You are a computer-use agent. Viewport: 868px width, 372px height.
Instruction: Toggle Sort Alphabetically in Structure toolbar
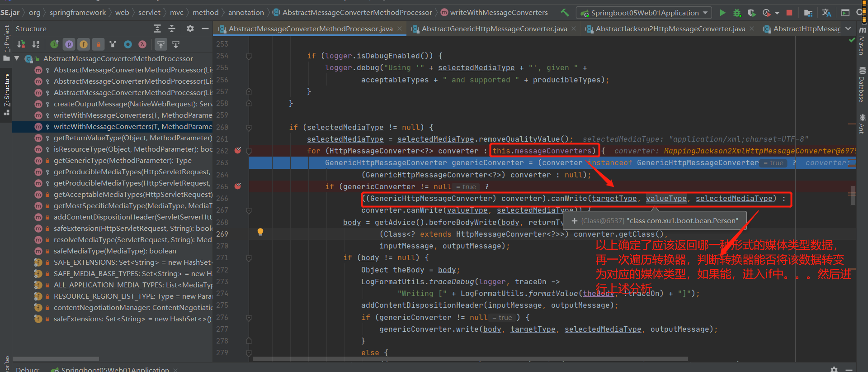click(36, 44)
